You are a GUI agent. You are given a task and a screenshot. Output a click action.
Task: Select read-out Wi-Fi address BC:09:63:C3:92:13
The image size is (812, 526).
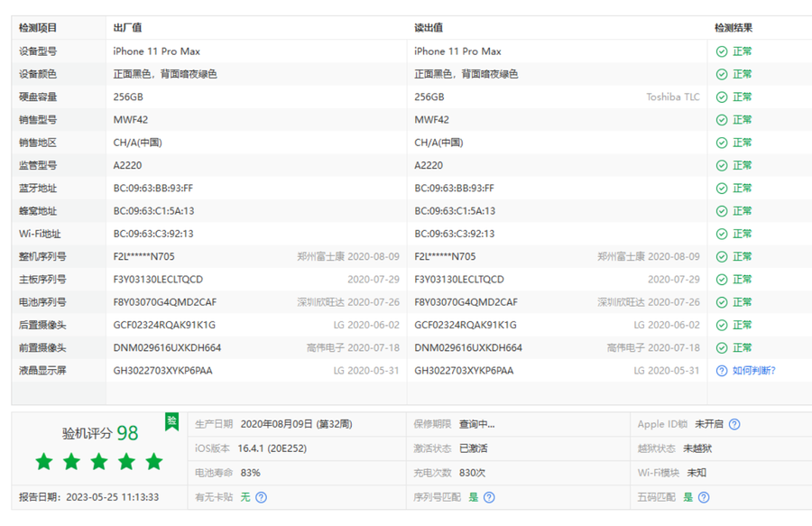454,234
